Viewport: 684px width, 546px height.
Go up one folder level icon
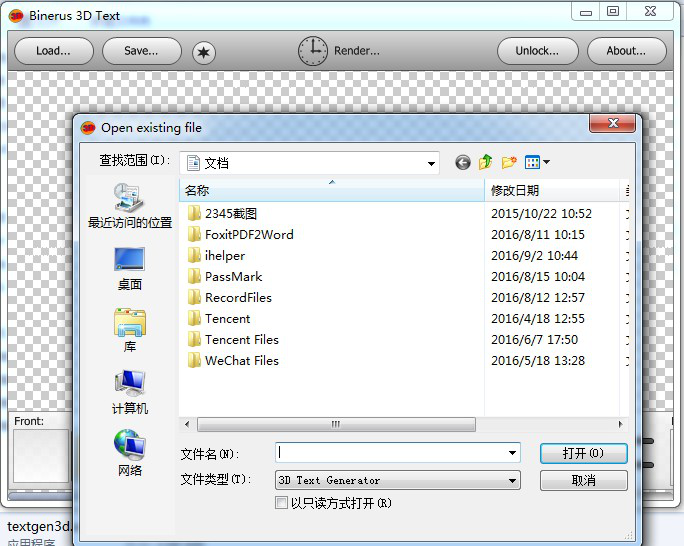point(485,162)
